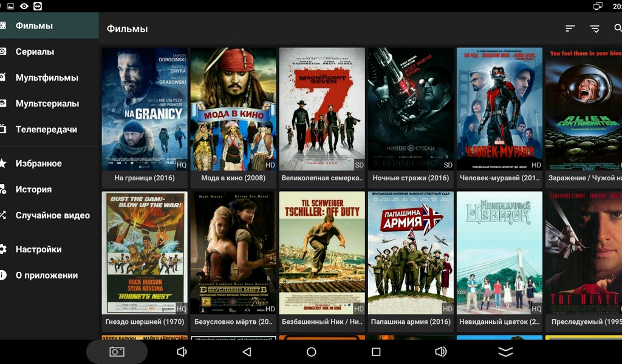Select Сериалы in the sidebar
Screen dimensions: 622x364
coord(35,52)
